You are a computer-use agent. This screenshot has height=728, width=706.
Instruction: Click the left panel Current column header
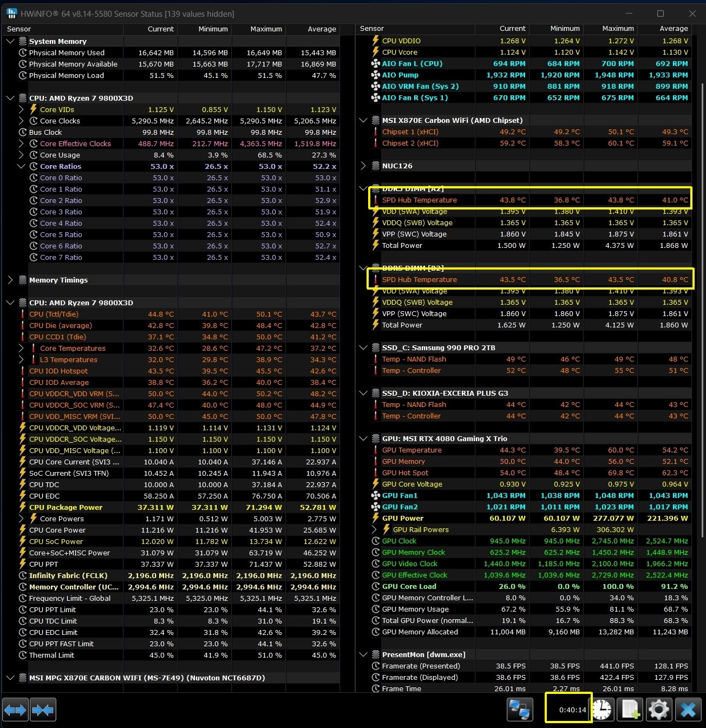pyautogui.click(x=151, y=29)
